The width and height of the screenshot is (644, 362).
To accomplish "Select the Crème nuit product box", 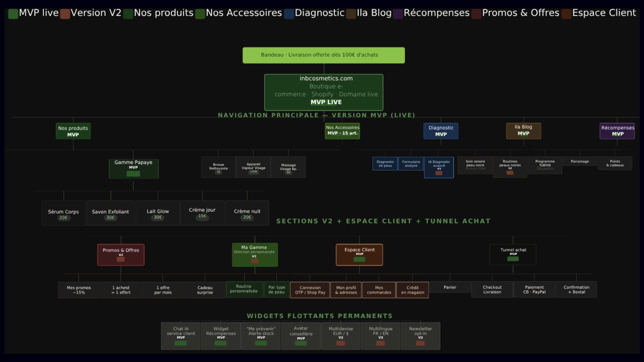I will (247, 213).
